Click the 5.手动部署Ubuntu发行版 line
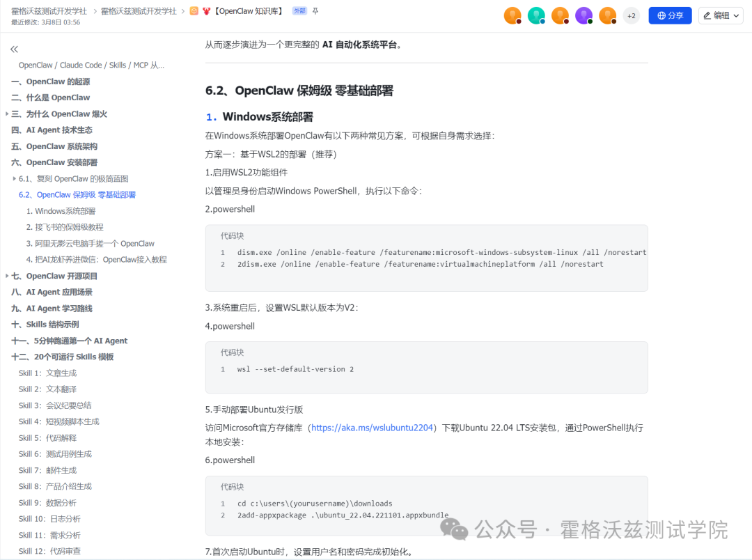This screenshot has width=752, height=560. 254,410
